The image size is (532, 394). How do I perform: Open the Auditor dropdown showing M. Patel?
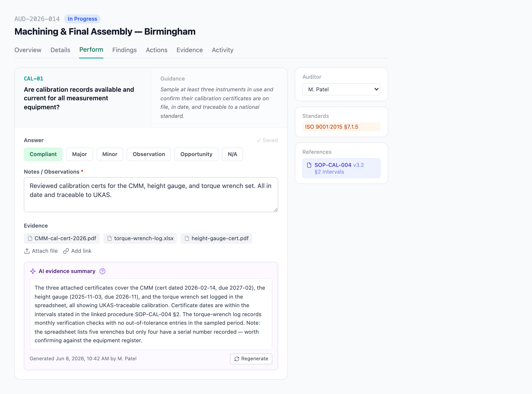click(341, 89)
